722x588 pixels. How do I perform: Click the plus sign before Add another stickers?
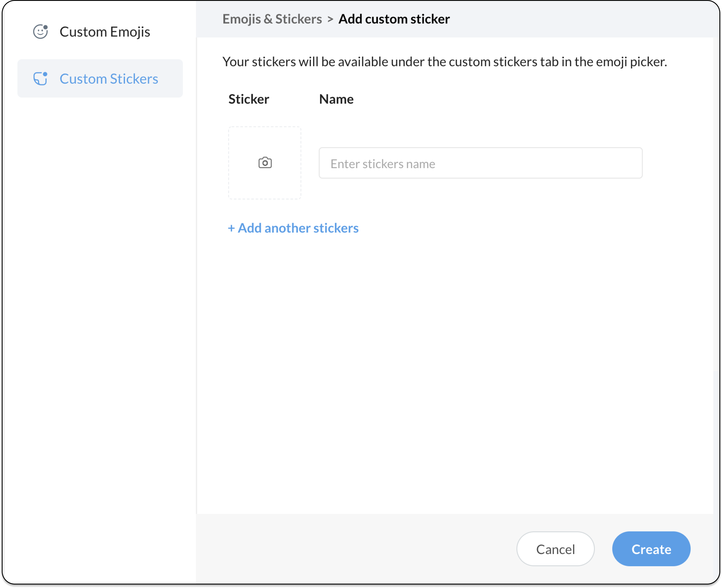pos(231,228)
